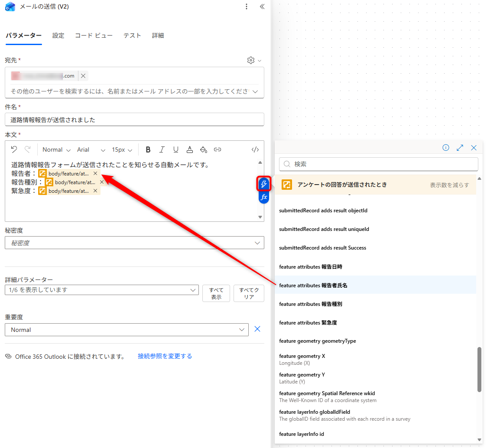Viewport: 487px width, 448px height.
Task: Undo last edit in body editor
Action: (14, 149)
